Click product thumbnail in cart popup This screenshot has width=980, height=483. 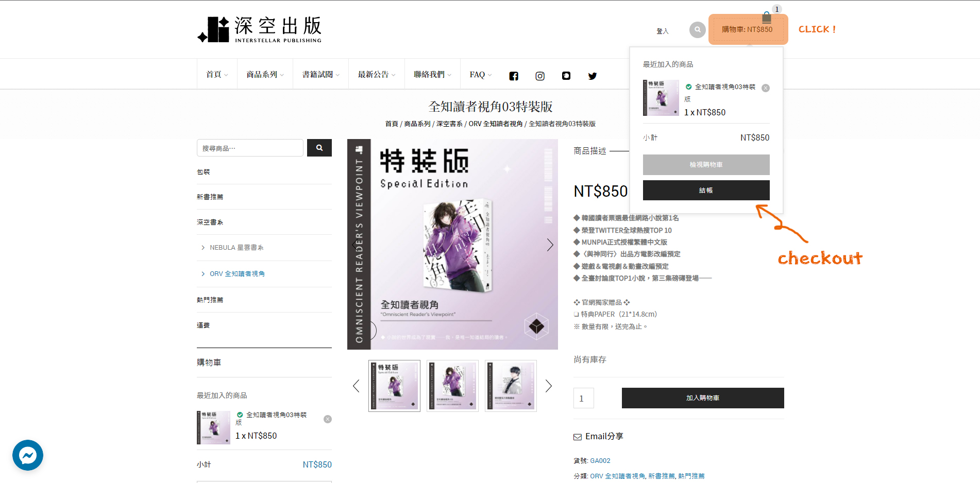point(661,98)
